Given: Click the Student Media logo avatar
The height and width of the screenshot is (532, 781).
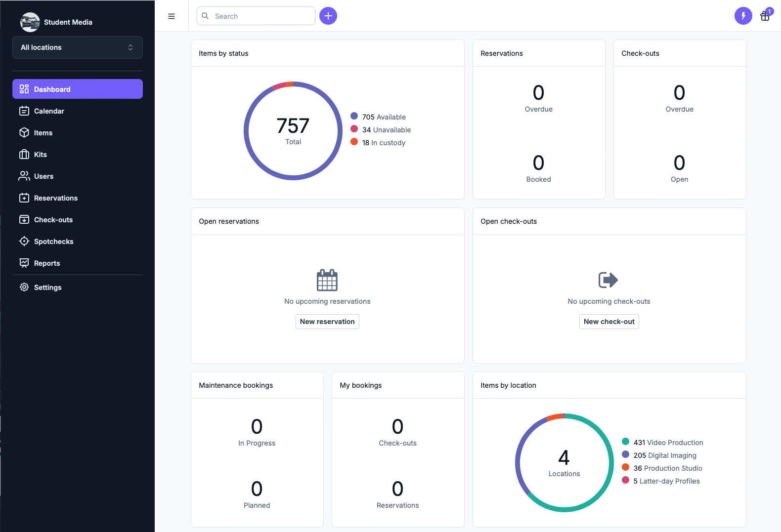Looking at the screenshot, I should click(x=30, y=22).
